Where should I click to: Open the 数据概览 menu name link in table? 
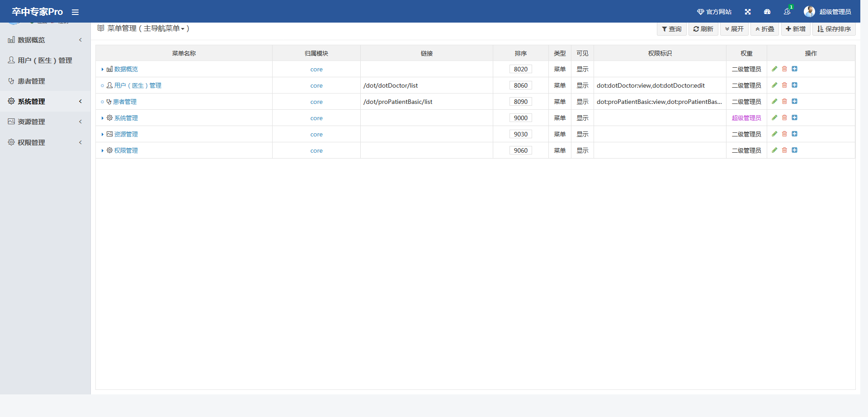(126, 69)
